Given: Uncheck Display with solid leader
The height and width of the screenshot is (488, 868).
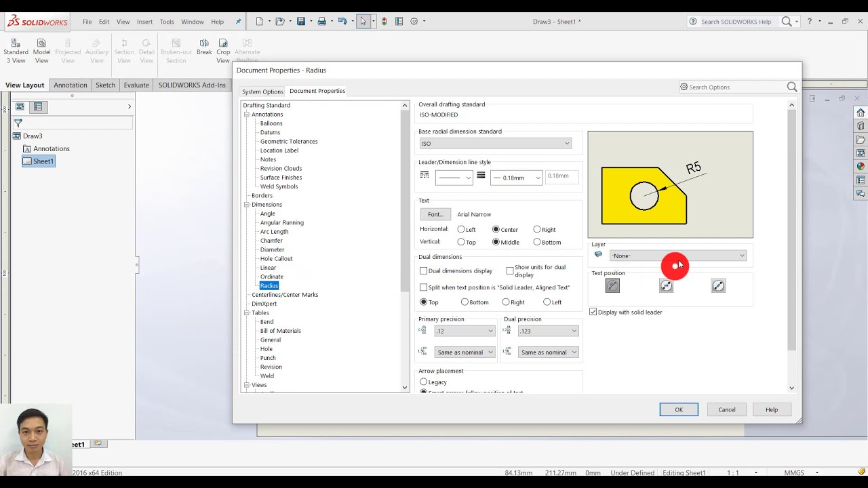Looking at the screenshot, I should (x=593, y=312).
